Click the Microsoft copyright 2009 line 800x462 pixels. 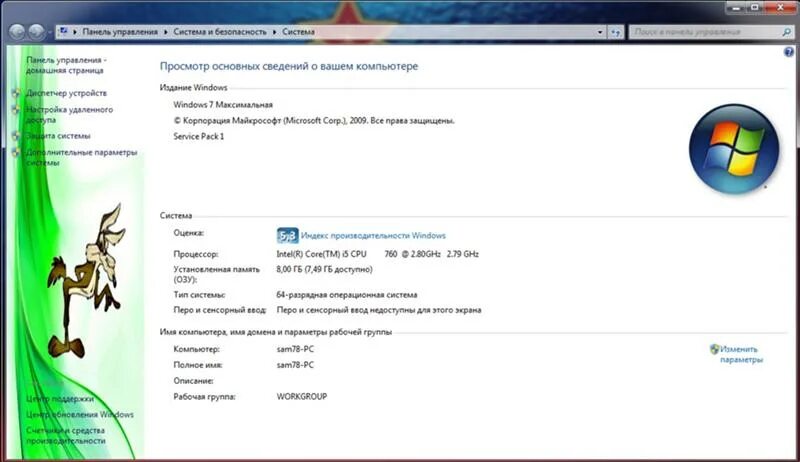coord(314,121)
